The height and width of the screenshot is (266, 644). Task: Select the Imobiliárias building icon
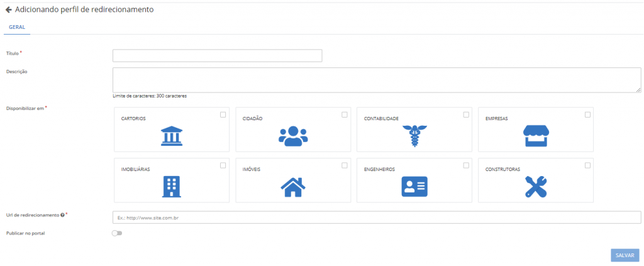click(x=171, y=187)
